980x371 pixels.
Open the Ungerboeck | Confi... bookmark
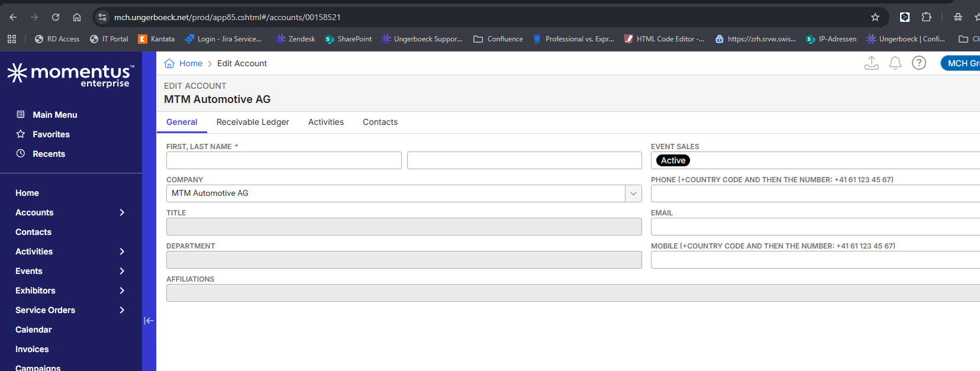pos(906,39)
